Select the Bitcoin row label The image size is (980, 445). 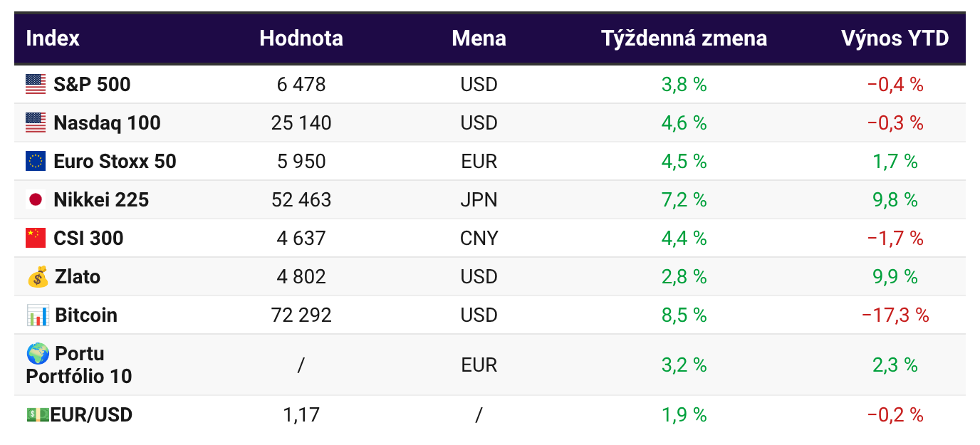coord(86,315)
